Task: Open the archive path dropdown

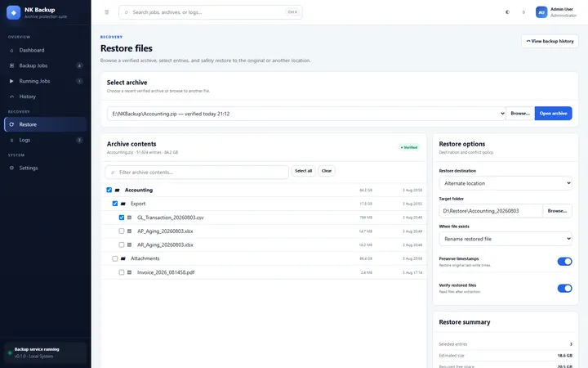Action: (306, 114)
